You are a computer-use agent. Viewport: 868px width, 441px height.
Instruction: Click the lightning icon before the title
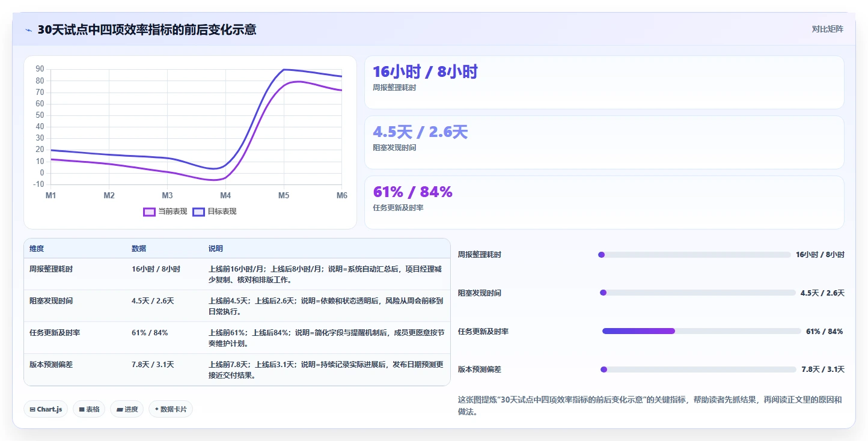tap(29, 30)
